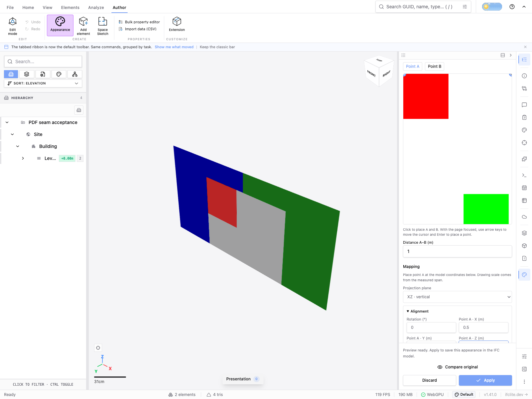The width and height of the screenshot is (532, 399).
Task: Follow the Show me what moved link
Action: [174, 47]
